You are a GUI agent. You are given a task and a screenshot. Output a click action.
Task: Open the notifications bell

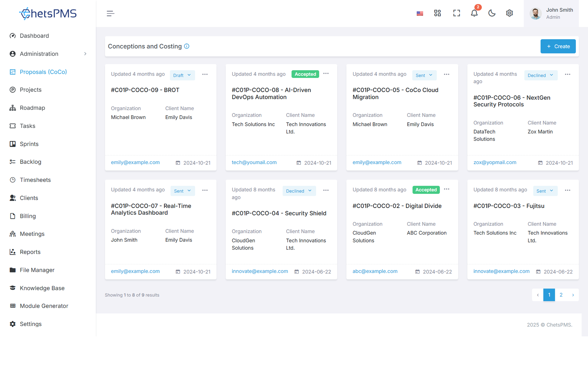pos(474,13)
